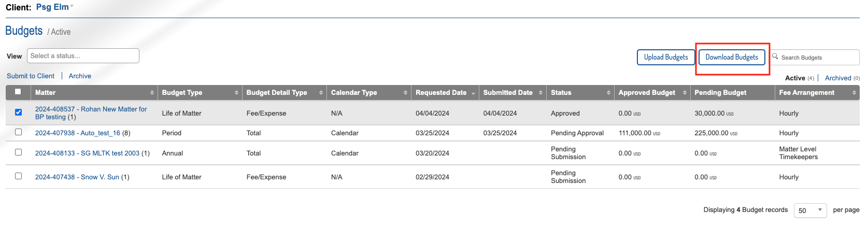
Task: Sort by Budget Type column arrows icon
Action: (x=236, y=93)
